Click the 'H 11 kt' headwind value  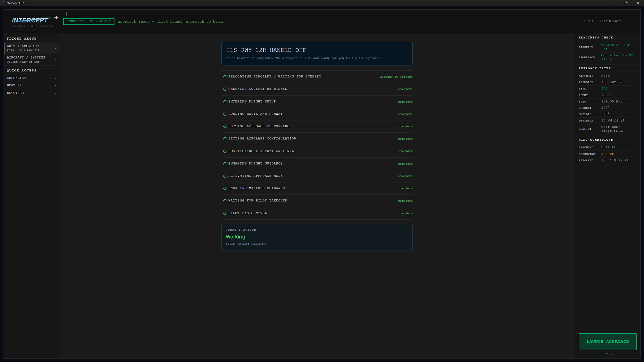(608, 147)
